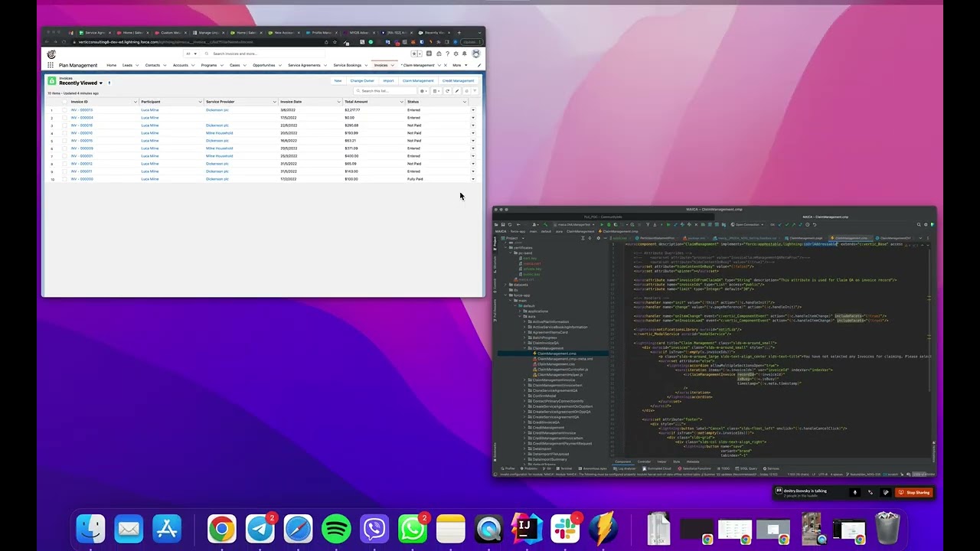Launch Safari from the Dock
This screenshot has height=551, width=980.
tap(298, 529)
